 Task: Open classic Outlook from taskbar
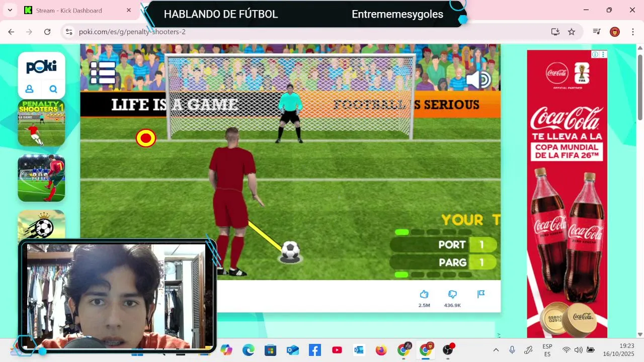coord(359,350)
